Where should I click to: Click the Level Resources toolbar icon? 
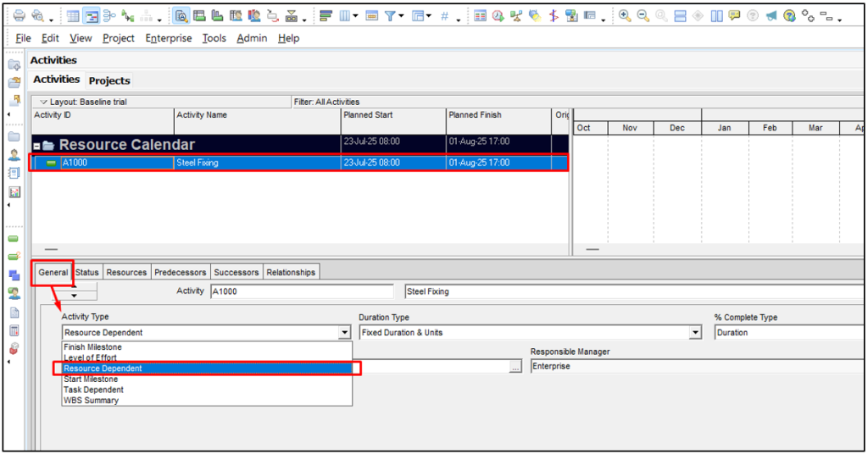[x=515, y=16]
